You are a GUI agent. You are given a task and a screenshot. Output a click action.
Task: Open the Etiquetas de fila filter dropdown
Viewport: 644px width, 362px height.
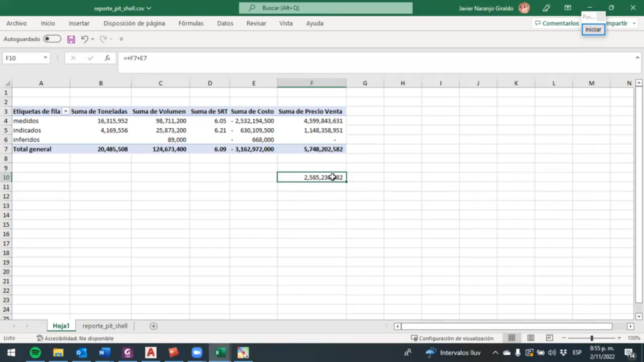pyautogui.click(x=65, y=111)
